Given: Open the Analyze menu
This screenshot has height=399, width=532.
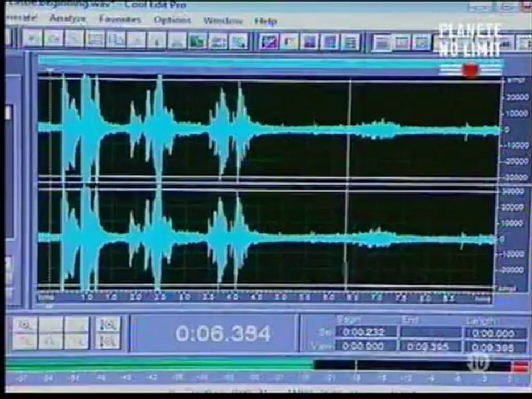Looking at the screenshot, I should pos(68,19).
